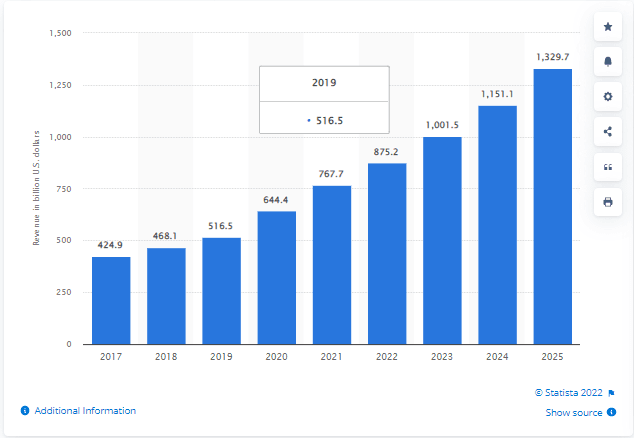Select the 2018 bar in the chart
Image resolution: width=634 pixels, height=438 pixels.
click(x=166, y=296)
